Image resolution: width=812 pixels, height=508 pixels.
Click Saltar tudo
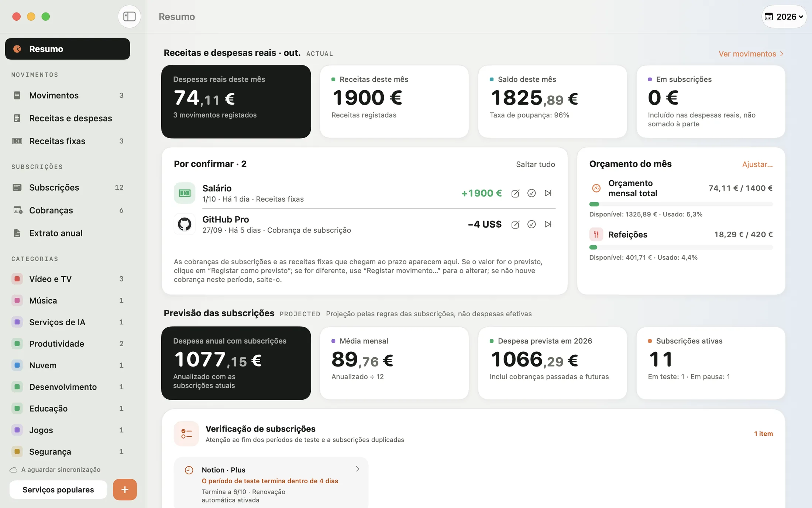pos(535,164)
